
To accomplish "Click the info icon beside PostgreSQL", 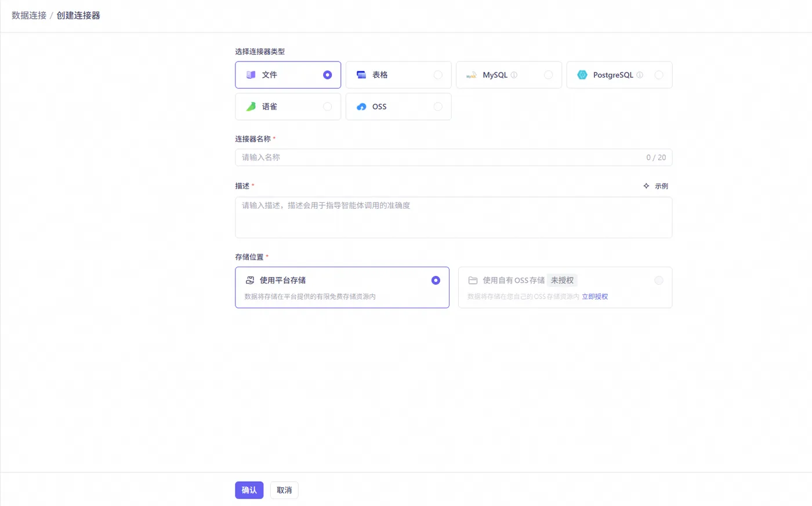I will pyautogui.click(x=640, y=75).
